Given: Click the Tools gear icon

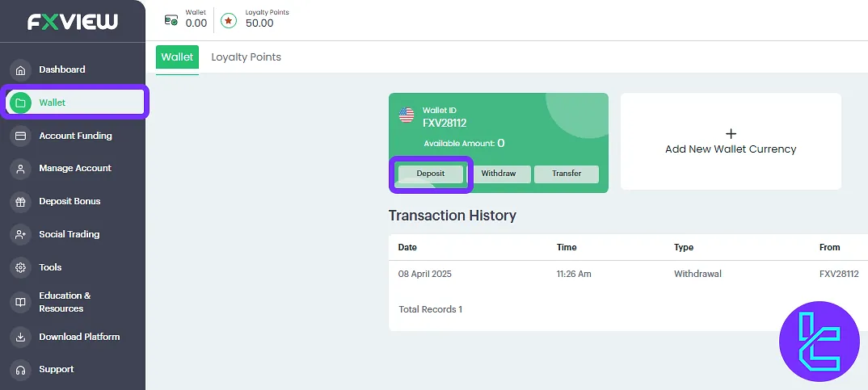Looking at the screenshot, I should click(x=20, y=268).
